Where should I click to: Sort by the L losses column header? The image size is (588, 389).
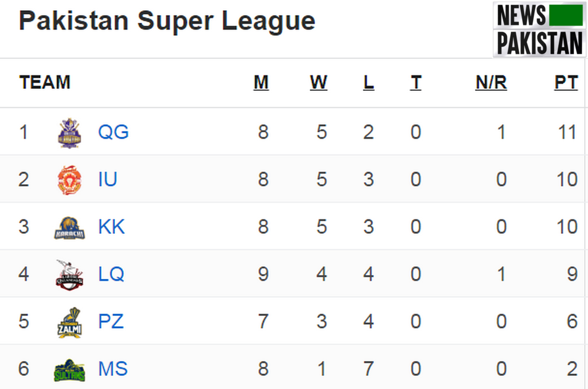click(x=369, y=83)
